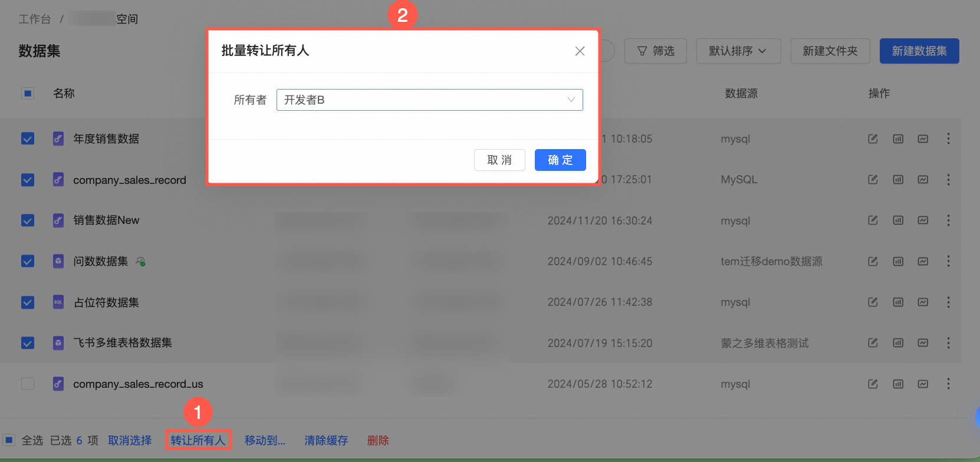This screenshot has height=462, width=980.
Task: Click the dashboard icon for 销售数据New
Action: 898,220
